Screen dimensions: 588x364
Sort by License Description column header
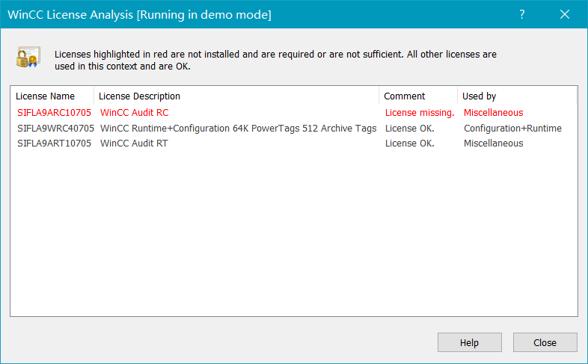(140, 96)
